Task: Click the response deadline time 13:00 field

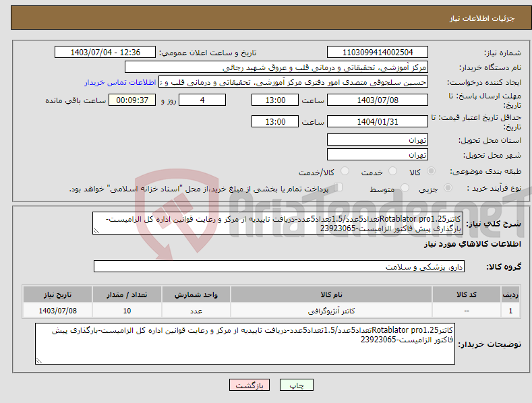Action: pyautogui.click(x=275, y=100)
